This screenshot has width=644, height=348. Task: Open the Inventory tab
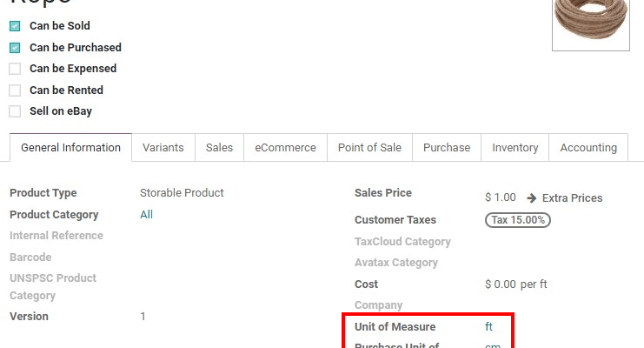515,148
